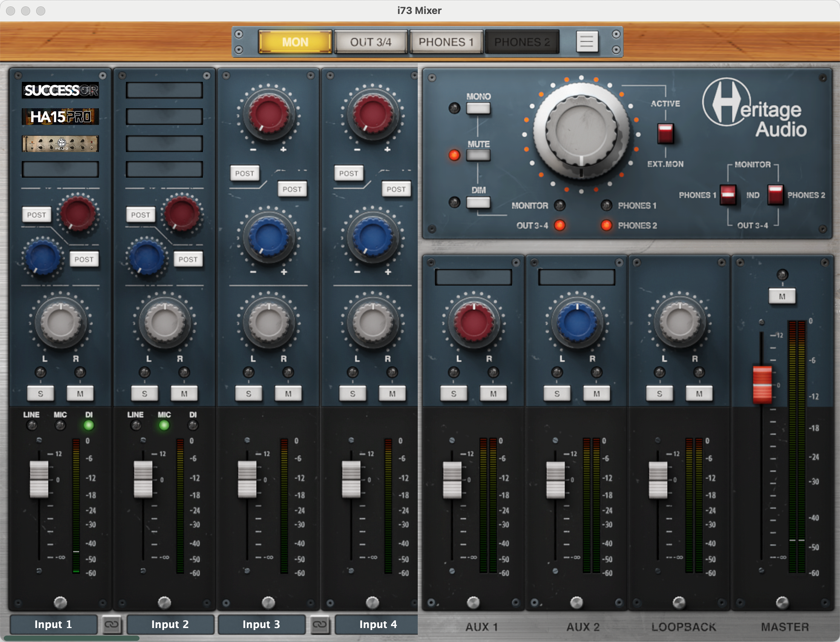Solo the Input 1 channel
The height and width of the screenshot is (642, 840).
(40, 393)
